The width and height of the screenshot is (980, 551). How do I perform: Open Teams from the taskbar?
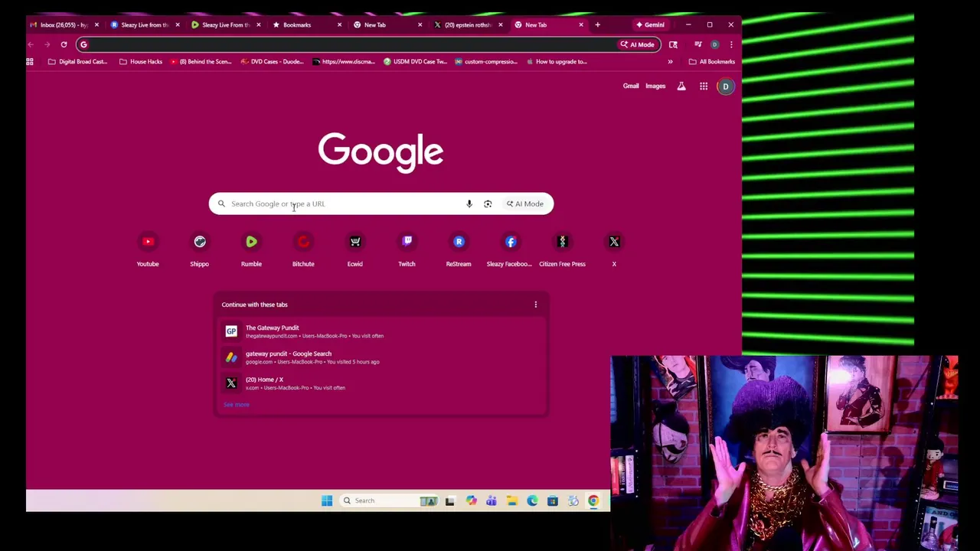click(492, 500)
